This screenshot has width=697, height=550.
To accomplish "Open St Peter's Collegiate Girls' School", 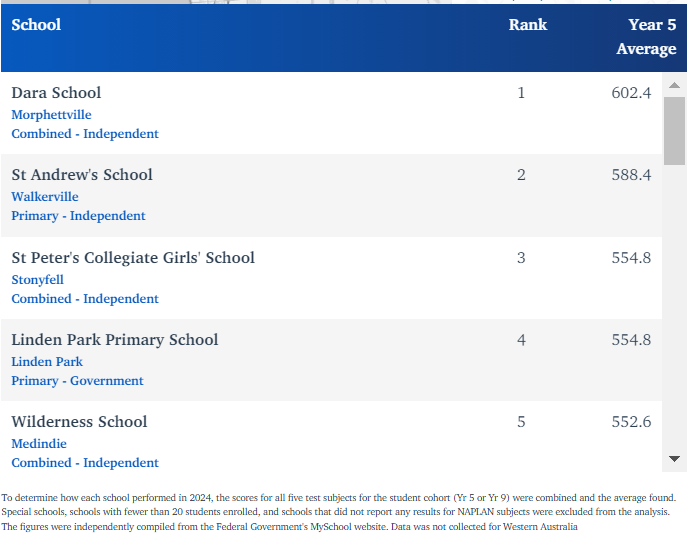I will pyautogui.click(x=133, y=258).
